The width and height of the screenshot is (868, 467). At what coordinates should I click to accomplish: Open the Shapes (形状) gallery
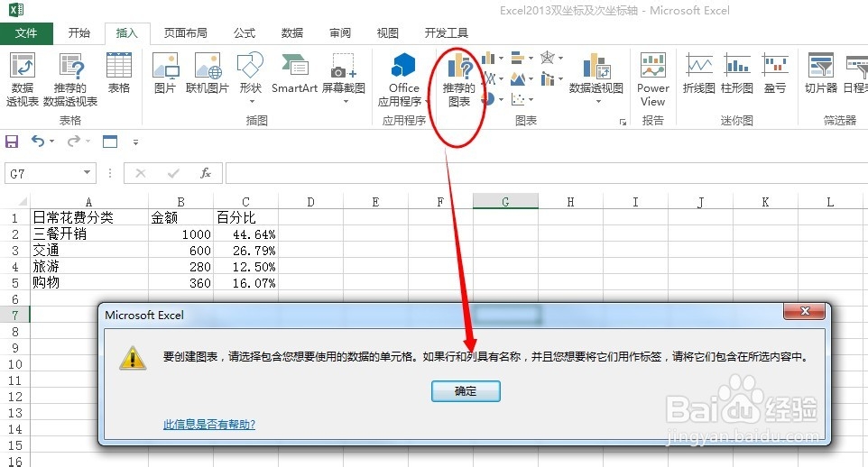point(250,78)
